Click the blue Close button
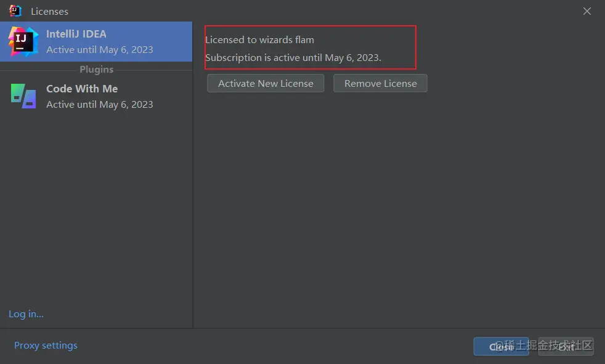 [x=501, y=347]
